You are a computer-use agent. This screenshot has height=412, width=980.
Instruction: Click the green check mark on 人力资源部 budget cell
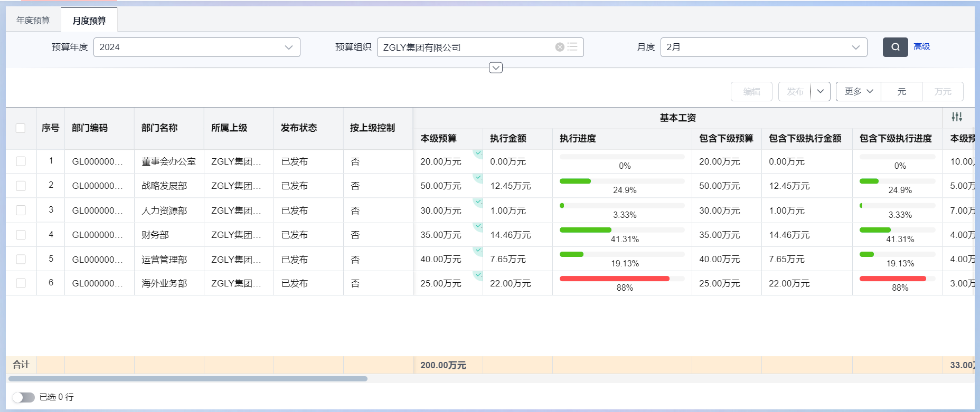(x=478, y=202)
